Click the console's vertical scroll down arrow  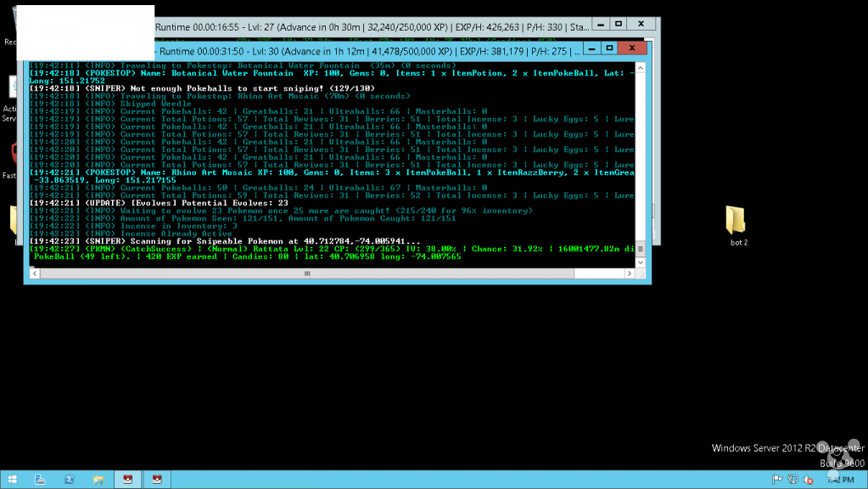click(641, 262)
